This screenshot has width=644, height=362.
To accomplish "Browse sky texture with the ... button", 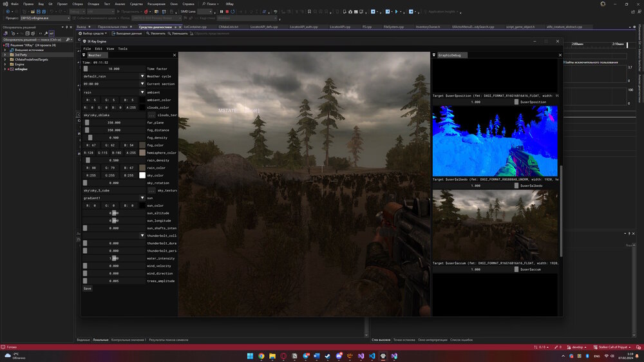I will tap(151, 191).
